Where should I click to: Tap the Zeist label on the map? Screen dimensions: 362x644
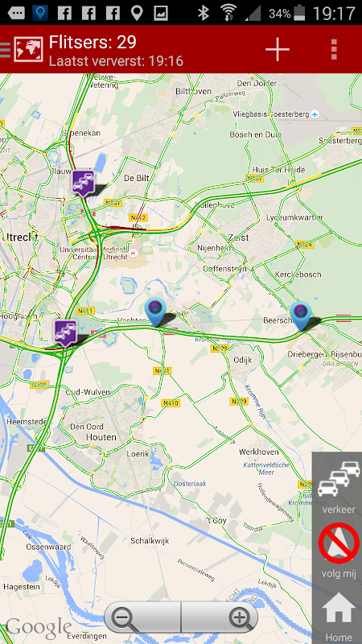click(238, 237)
